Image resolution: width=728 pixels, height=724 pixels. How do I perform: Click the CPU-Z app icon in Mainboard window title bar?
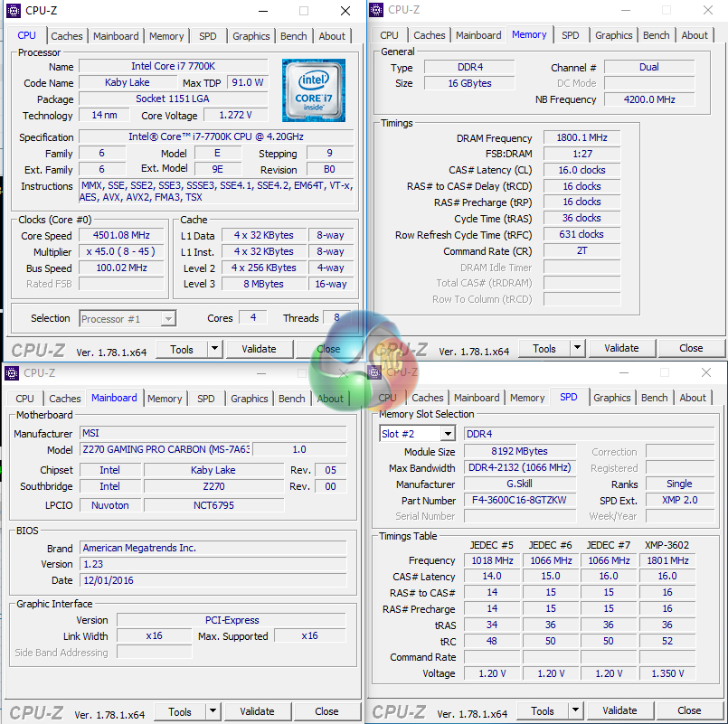click(12, 372)
